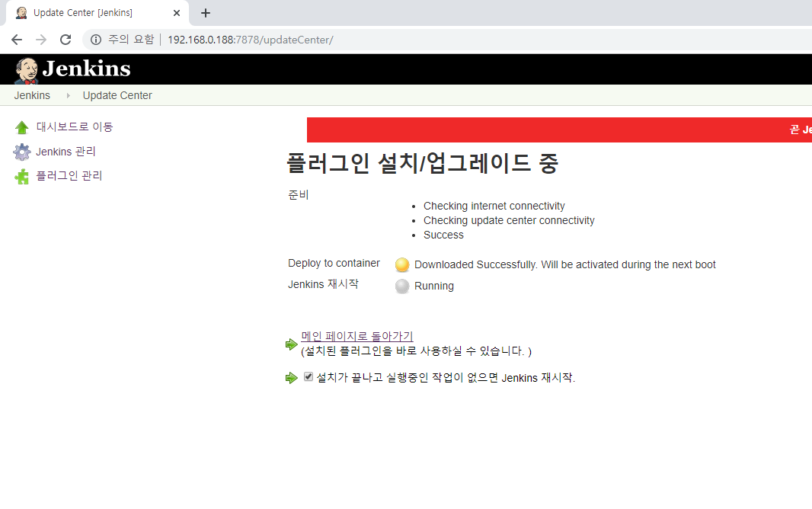Click the green arrow beside 메인 페이지로 돌아가기
The image size is (812, 509).
click(x=292, y=344)
